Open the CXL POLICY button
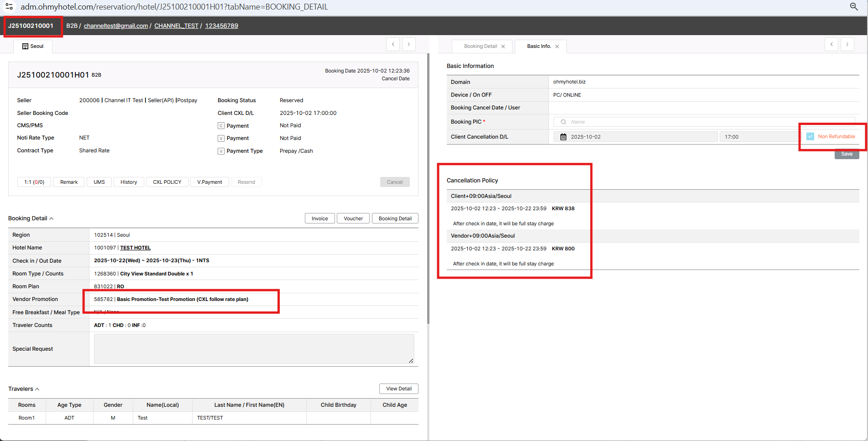Screen dimensions: 868x441 [167, 182]
